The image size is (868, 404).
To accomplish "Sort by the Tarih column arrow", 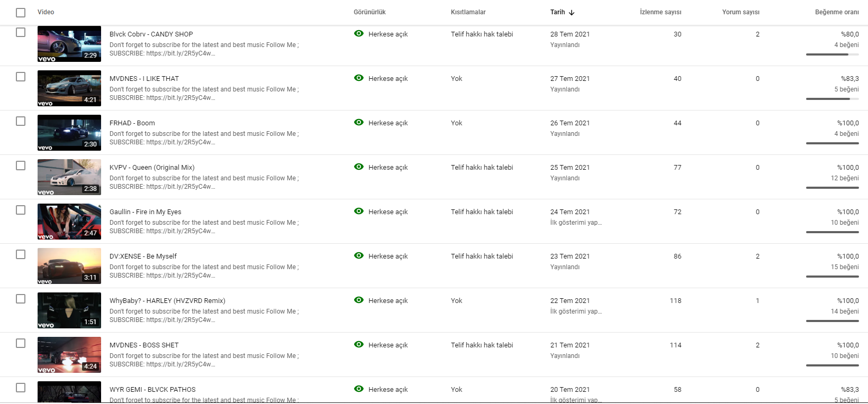I will coord(572,12).
